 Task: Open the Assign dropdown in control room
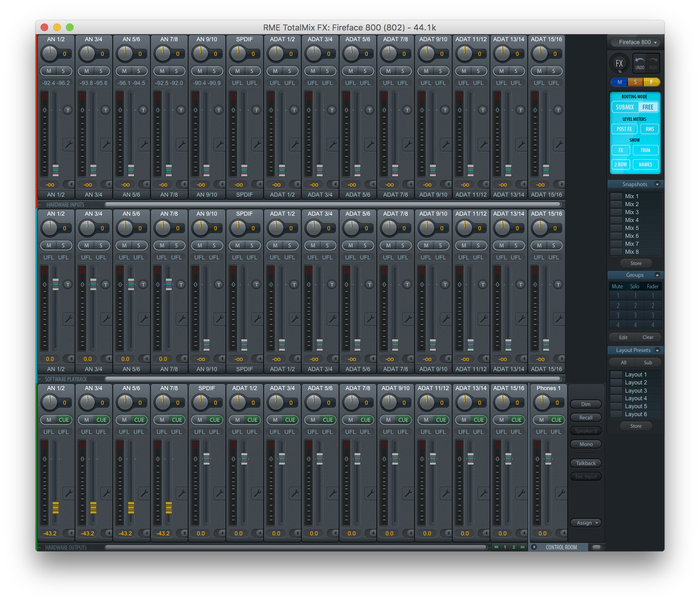click(x=587, y=523)
